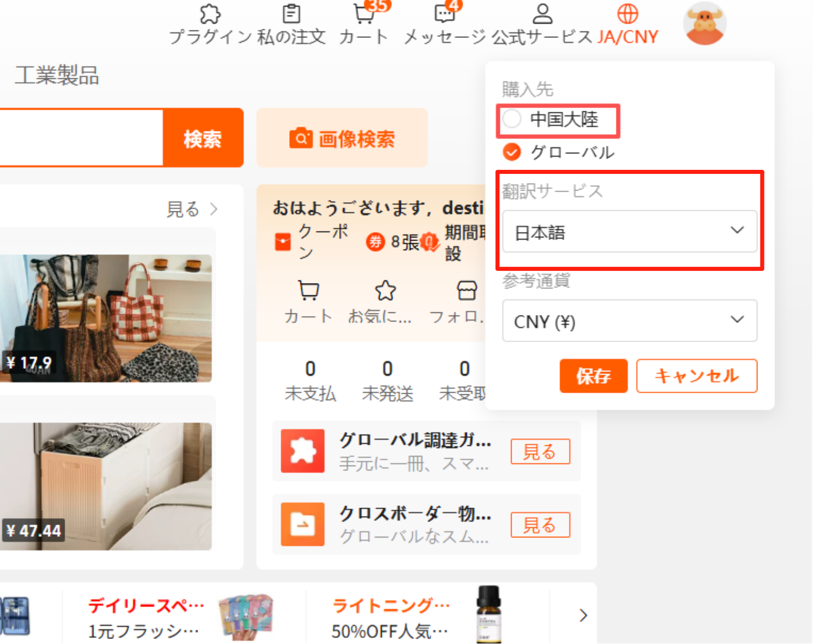Click the キャンセル cancel button
This screenshot has height=644, width=813.
[x=696, y=376]
